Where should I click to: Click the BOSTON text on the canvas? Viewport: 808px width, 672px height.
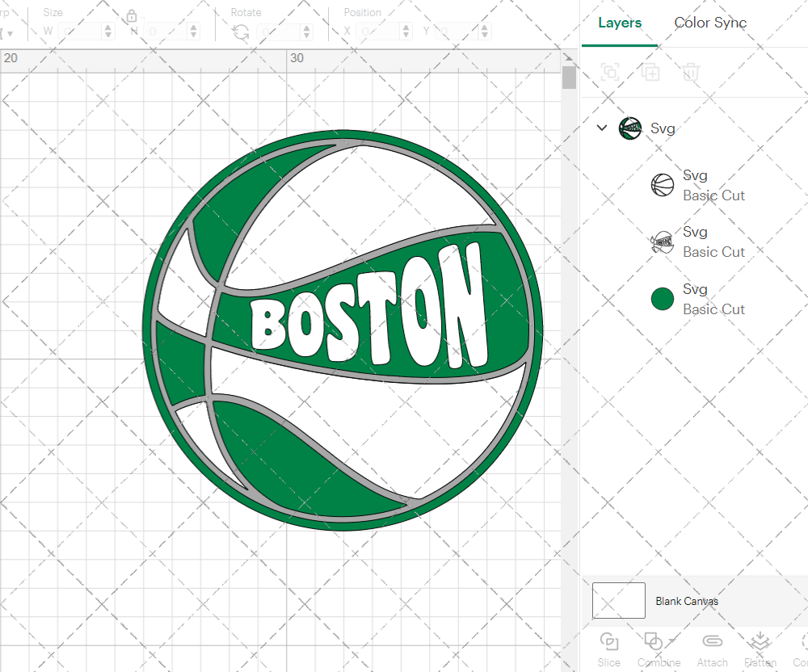[x=368, y=306]
